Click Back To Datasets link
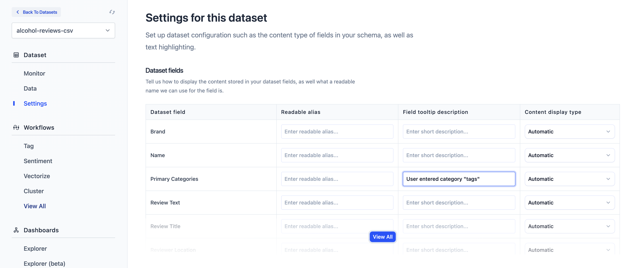Image resolution: width=644 pixels, height=268 pixels. click(40, 12)
